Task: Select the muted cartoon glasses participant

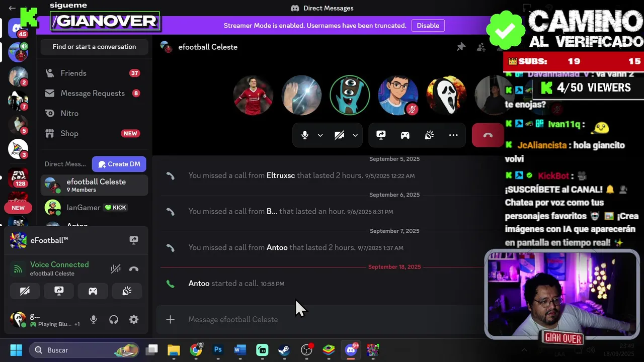Action: pos(398,95)
